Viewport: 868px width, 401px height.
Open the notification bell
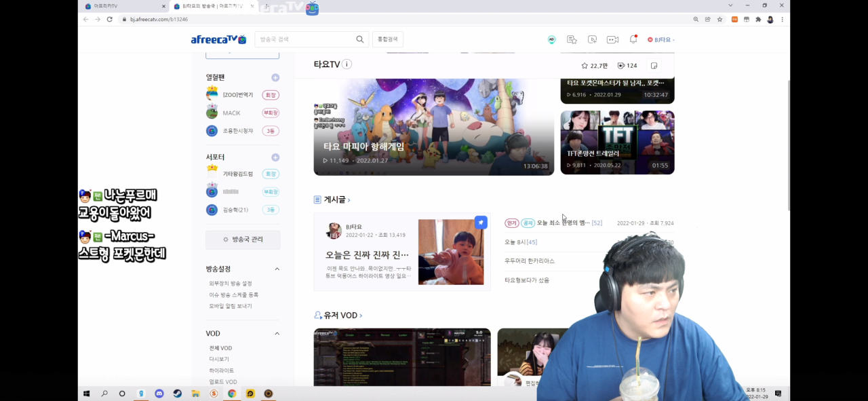633,39
